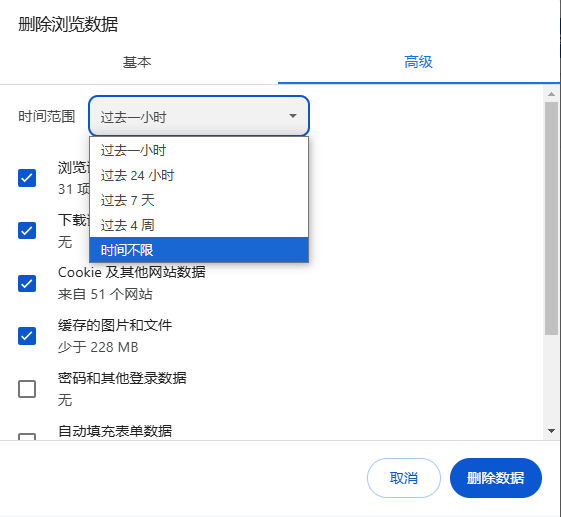Screen dimensions: 561x517
Task: Select 时间不限 option
Action: click(199, 250)
